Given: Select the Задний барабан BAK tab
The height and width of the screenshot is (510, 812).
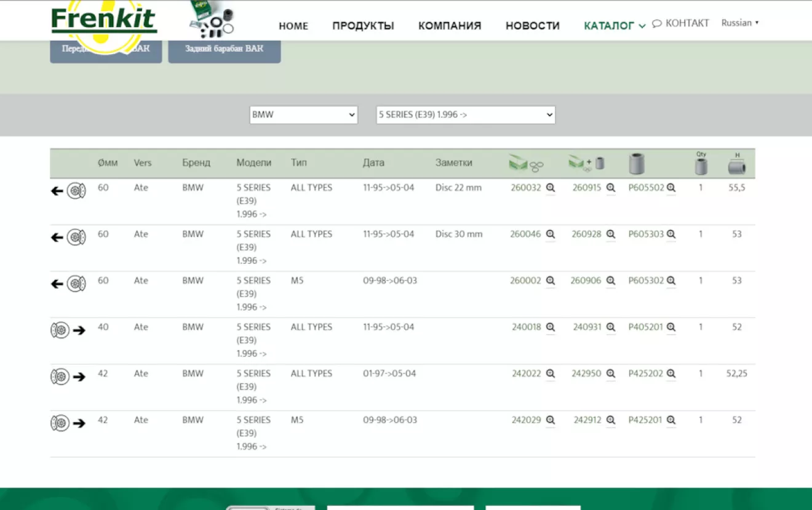Looking at the screenshot, I should pyautogui.click(x=225, y=50).
